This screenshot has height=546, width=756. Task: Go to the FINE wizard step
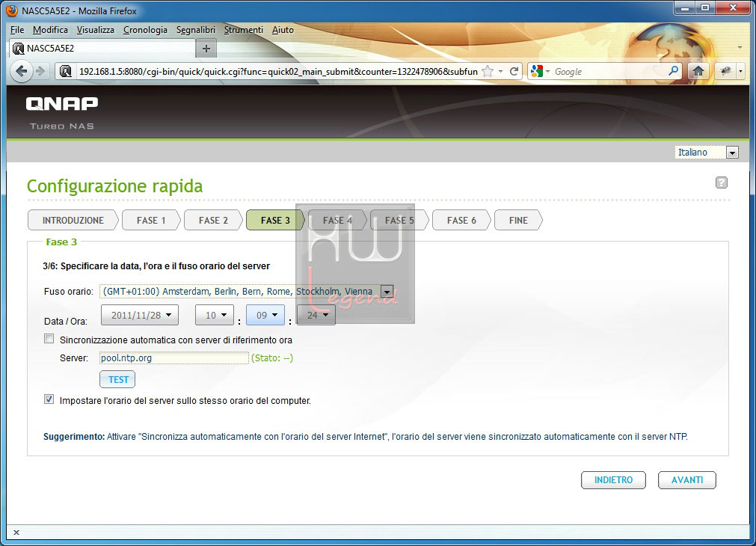(x=518, y=221)
